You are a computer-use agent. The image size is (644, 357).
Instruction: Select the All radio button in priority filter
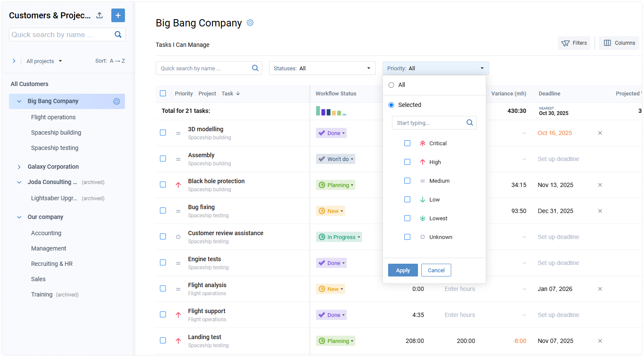(391, 85)
